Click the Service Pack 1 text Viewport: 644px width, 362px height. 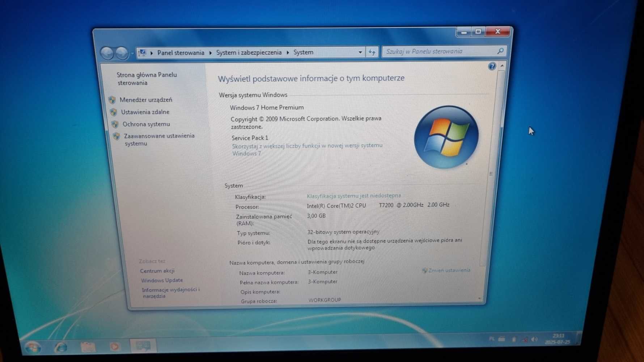click(x=250, y=138)
